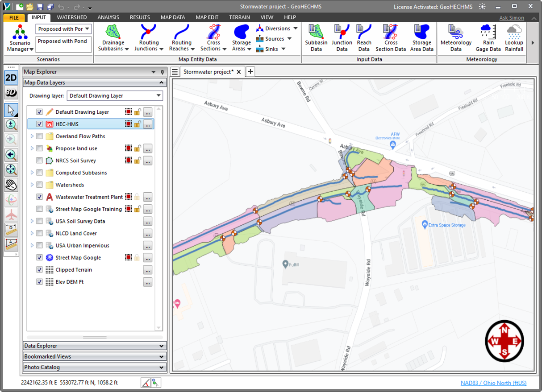This screenshot has height=392, width=542.
Task: Uncheck HEC-HMS layer visibility
Action: 39,124
